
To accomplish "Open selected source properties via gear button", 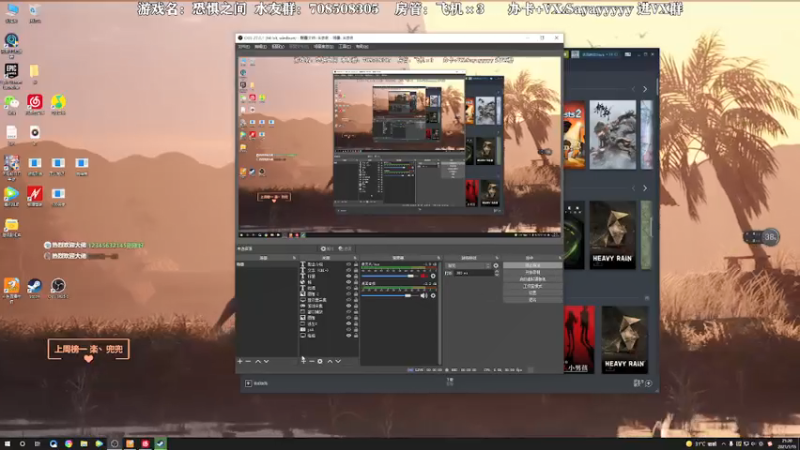I will click(x=327, y=248).
